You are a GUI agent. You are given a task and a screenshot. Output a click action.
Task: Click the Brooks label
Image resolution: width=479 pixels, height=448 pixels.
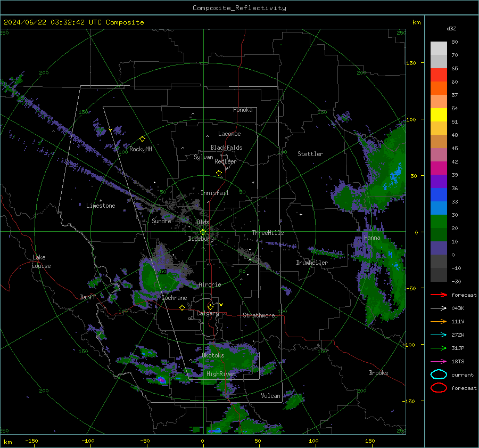click(x=378, y=373)
